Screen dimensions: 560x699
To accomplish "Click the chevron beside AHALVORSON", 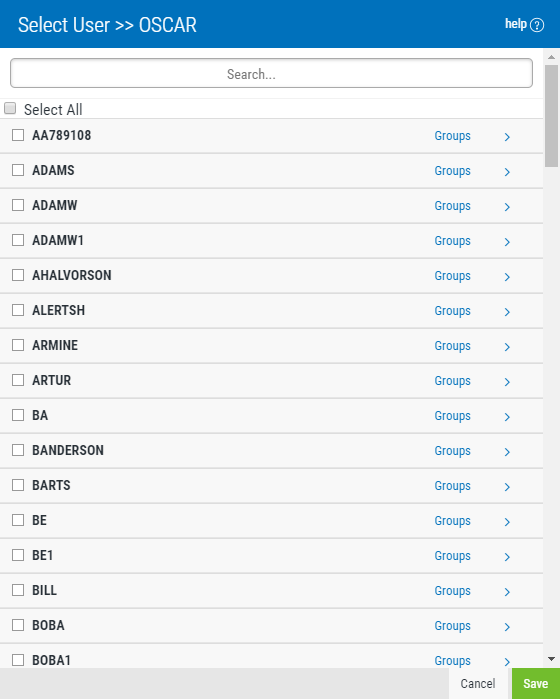I will click(x=507, y=277).
